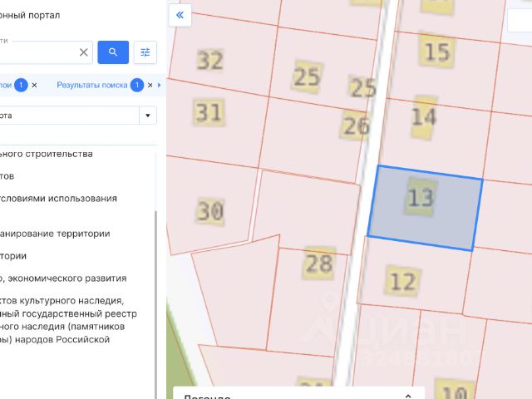
Task: Open layer item 'экономического развития'
Action: click(63, 278)
